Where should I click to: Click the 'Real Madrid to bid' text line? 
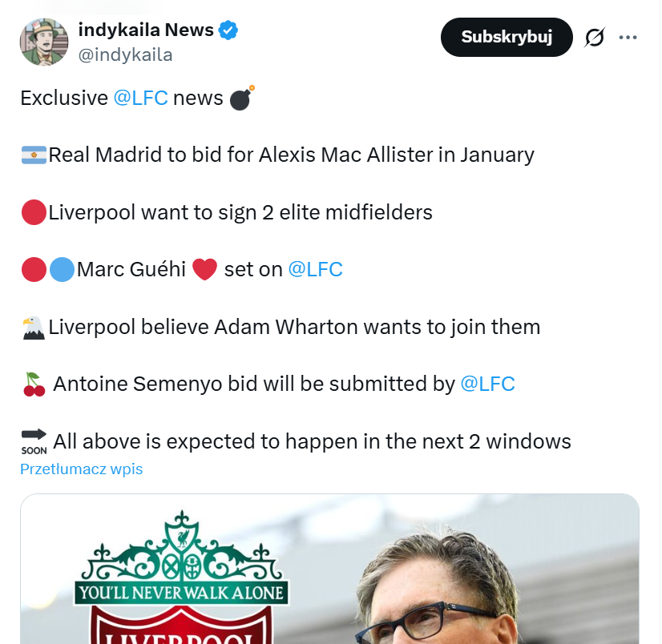pos(292,155)
